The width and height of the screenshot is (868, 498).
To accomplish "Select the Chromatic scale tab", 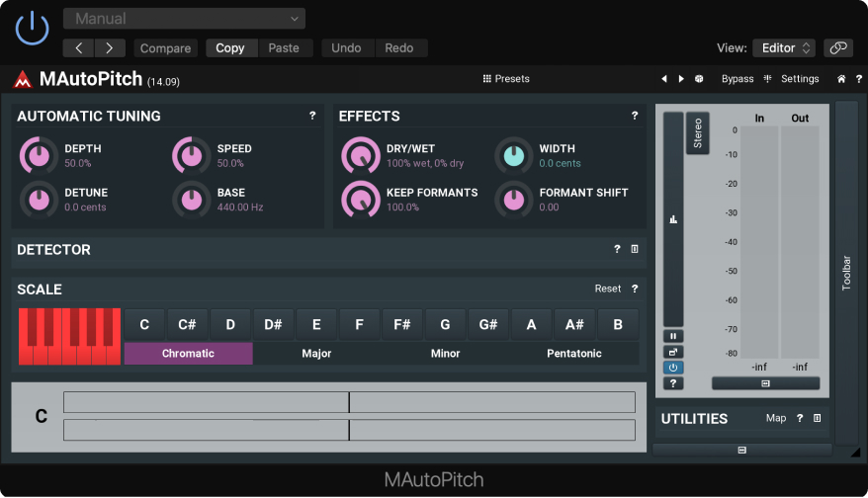I will tap(188, 353).
